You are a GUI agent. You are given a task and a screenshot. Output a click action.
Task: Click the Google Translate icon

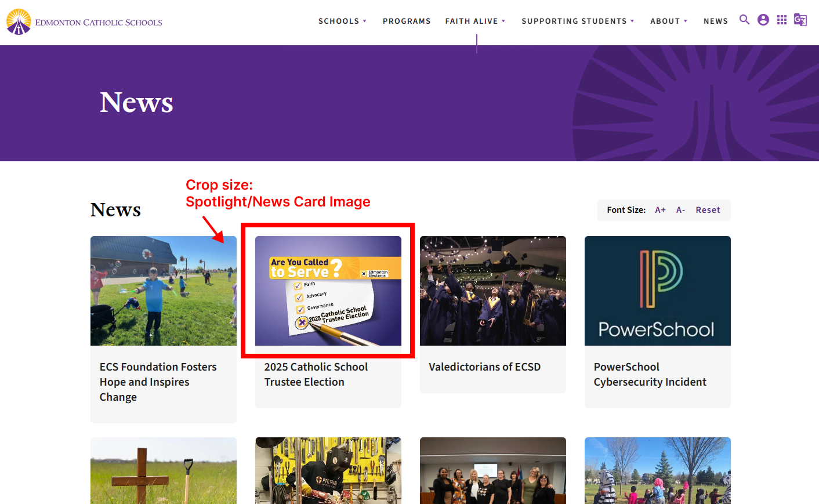click(x=800, y=20)
